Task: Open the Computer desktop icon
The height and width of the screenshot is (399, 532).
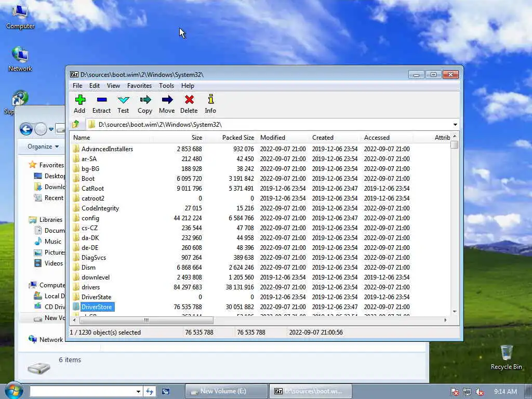Action: click(x=20, y=17)
